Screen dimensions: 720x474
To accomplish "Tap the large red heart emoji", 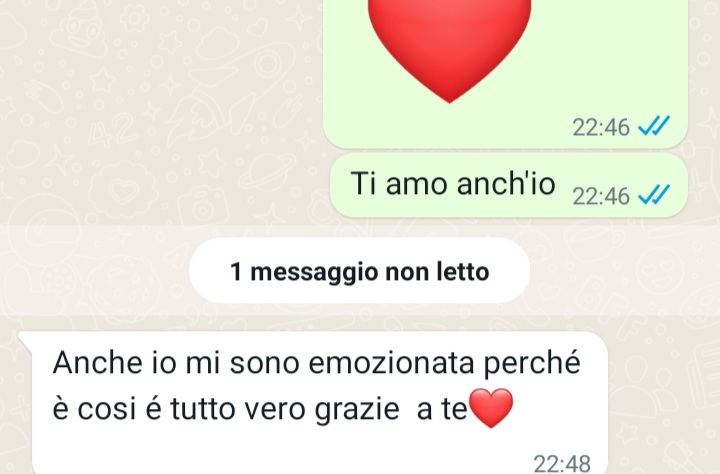I will coord(449,48).
